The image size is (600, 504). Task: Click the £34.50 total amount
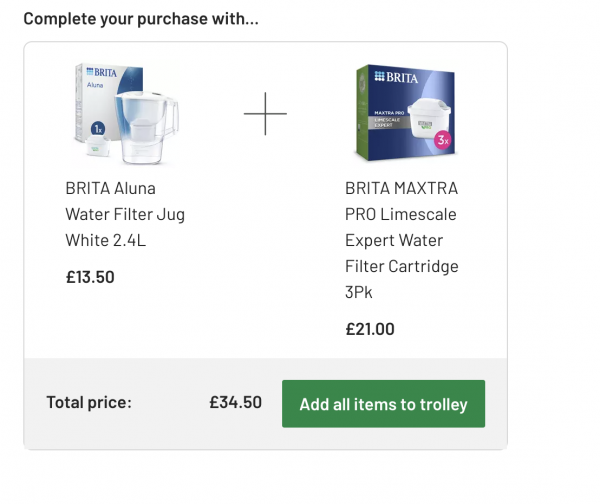click(235, 403)
